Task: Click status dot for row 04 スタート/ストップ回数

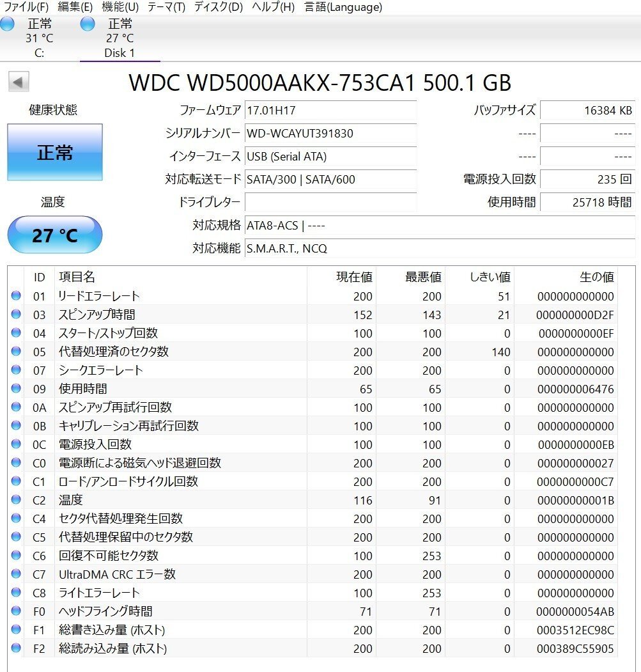Action: pyautogui.click(x=16, y=332)
